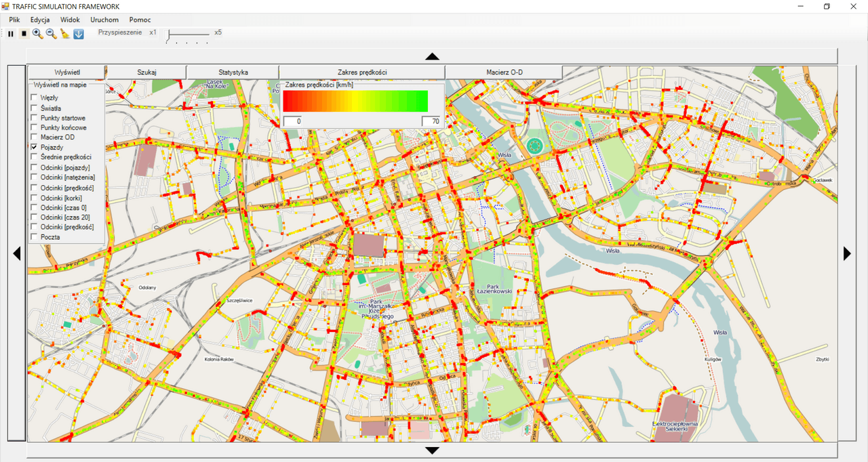Toggle the Macierz OD checkbox

pyautogui.click(x=34, y=138)
